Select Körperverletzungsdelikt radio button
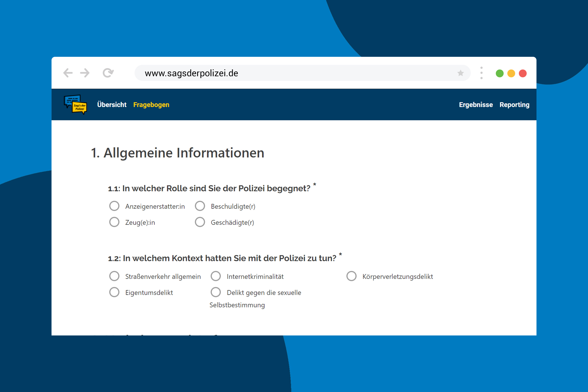This screenshot has height=392, width=588. 351,276
